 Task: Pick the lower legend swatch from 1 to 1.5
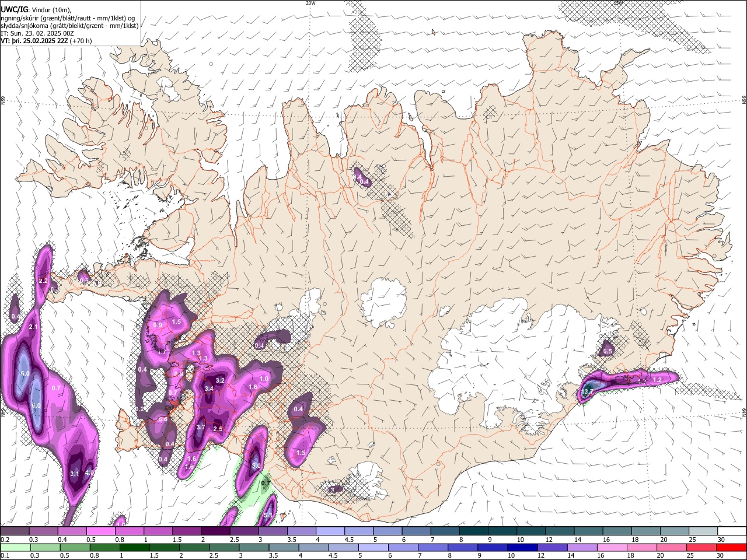click(x=134, y=548)
